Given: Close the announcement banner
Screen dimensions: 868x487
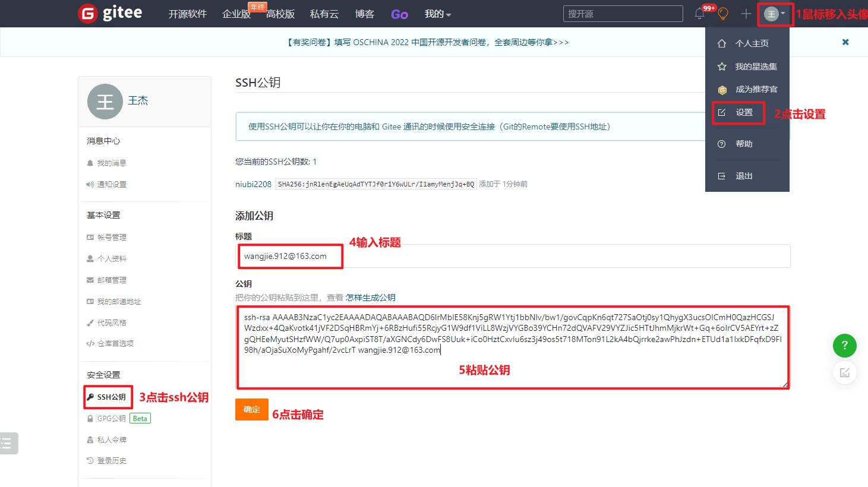Looking at the screenshot, I should coord(845,42).
